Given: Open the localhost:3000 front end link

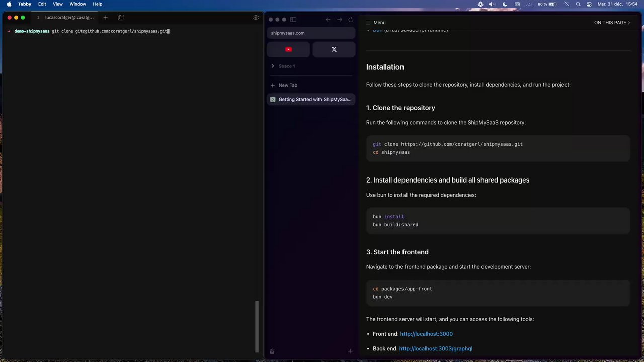Looking at the screenshot, I should click(x=426, y=334).
